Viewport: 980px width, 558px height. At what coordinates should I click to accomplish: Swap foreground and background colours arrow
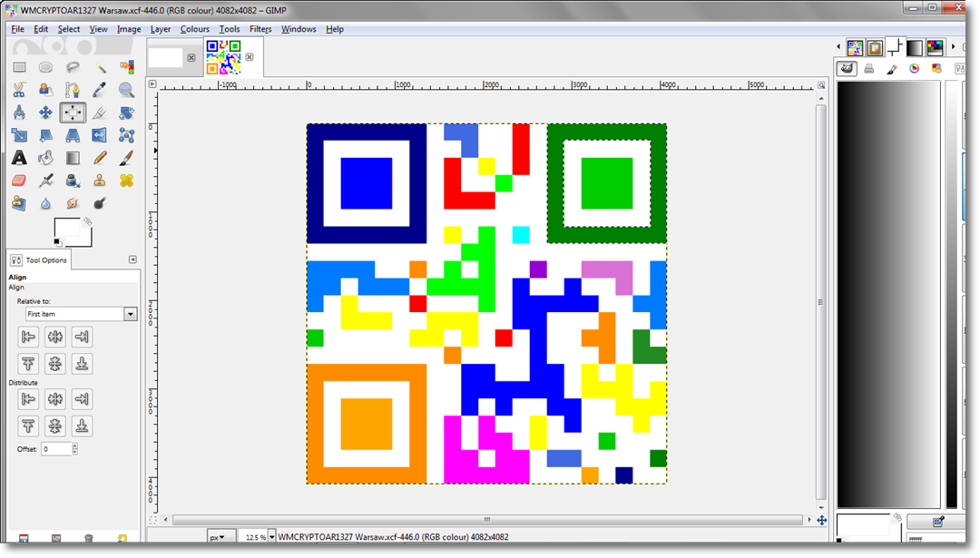click(88, 221)
